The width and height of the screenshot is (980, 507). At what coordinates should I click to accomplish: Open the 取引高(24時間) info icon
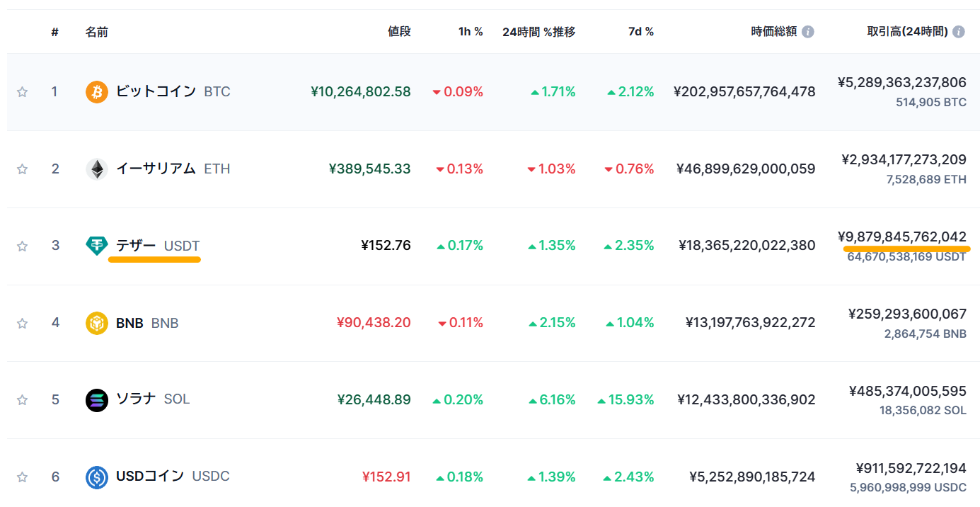pyautogui.click(x=959, y=32)
